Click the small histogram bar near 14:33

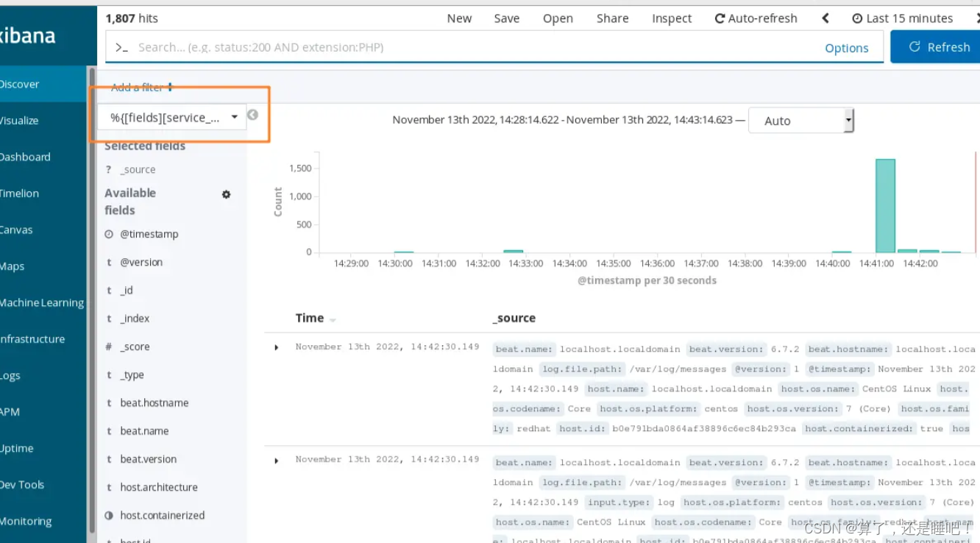pos(514,251)
